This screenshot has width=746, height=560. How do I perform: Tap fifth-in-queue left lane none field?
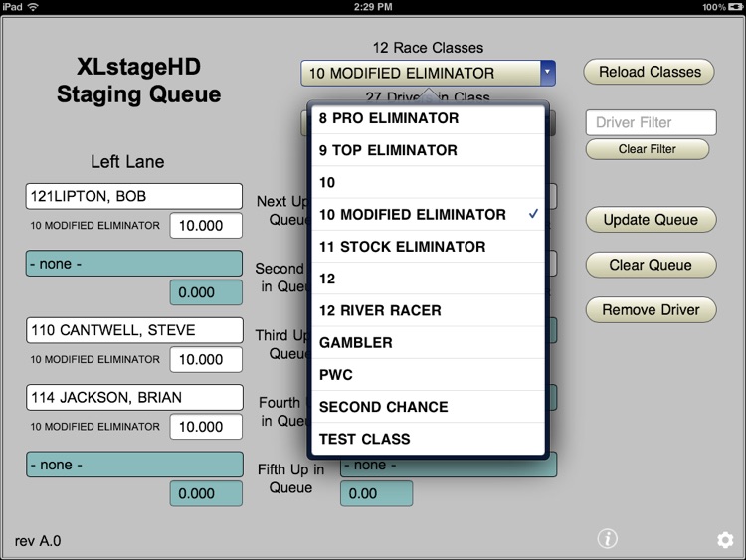point(134,465)
